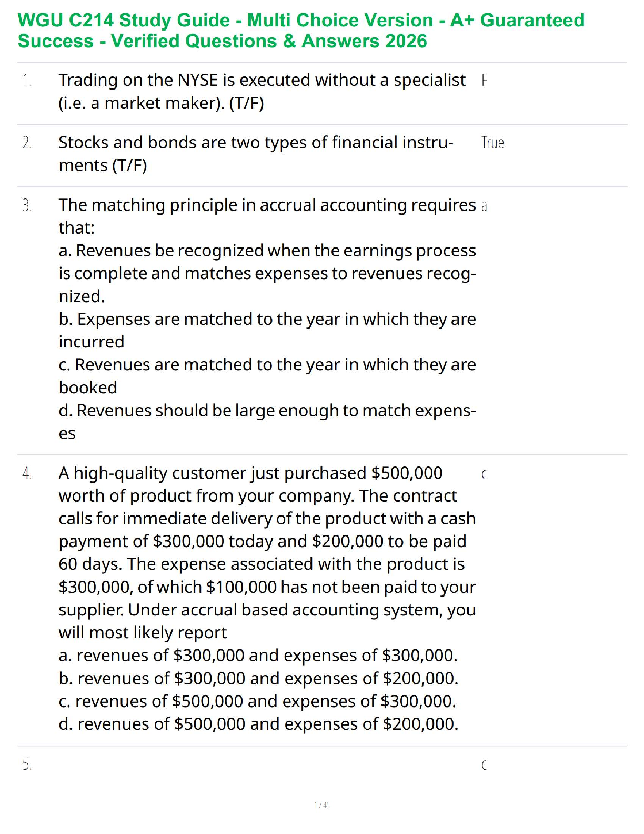Click question number 1
This screenshot has width=644, height=834.
click(x=27, y=81)
